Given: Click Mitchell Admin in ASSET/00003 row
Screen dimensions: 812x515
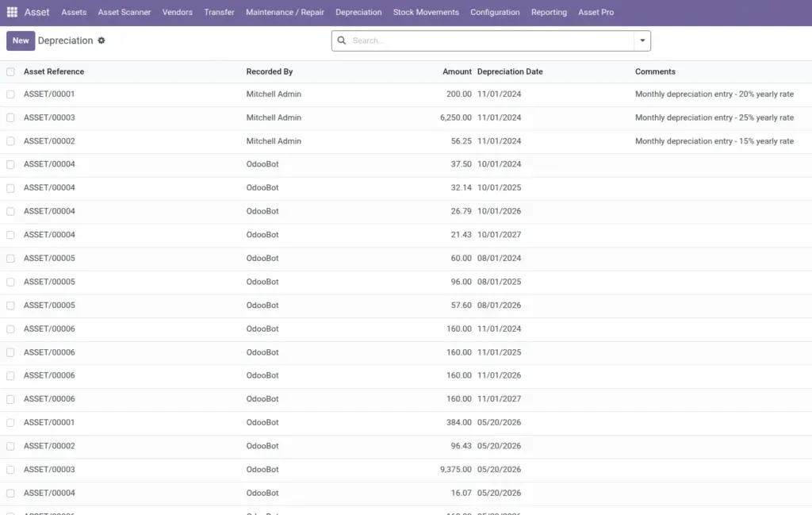Looking at the screenshot, I should (274, 117).
